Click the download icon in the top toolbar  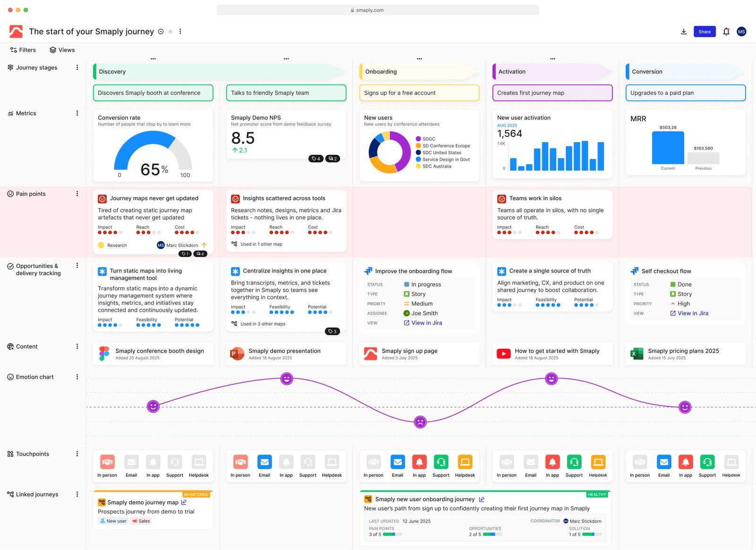pos(683,31)
